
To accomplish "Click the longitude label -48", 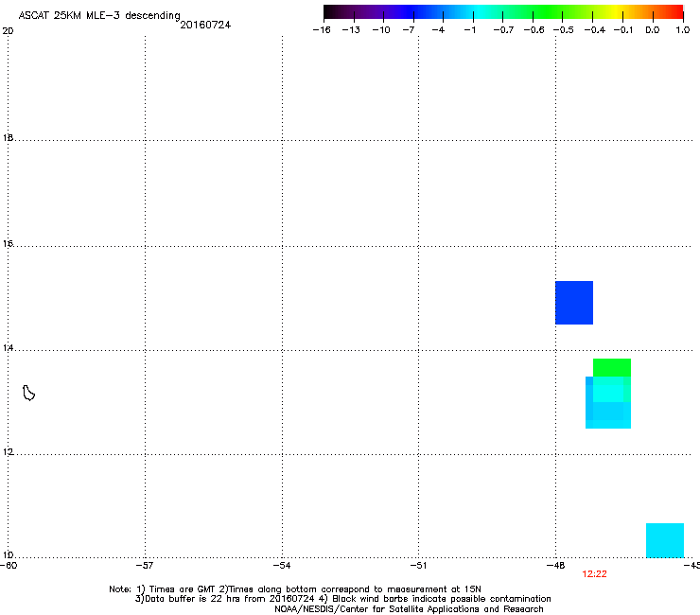I will coord(555,566).
